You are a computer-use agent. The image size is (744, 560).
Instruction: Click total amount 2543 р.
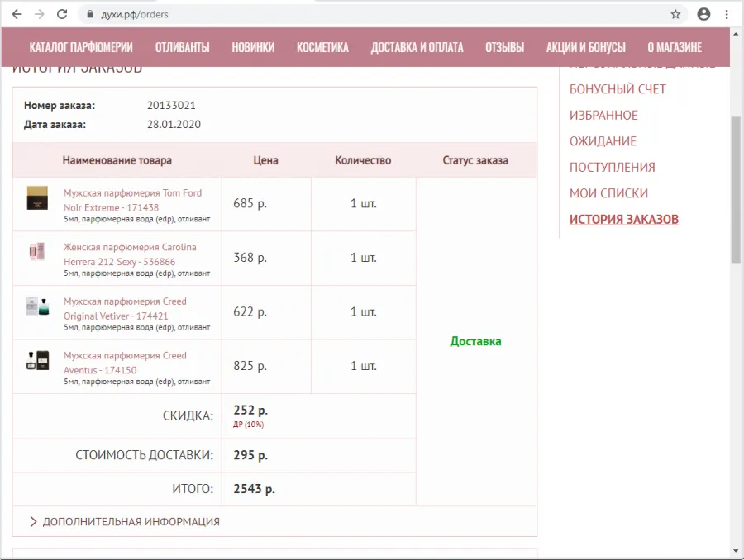[x=254, y=489]
